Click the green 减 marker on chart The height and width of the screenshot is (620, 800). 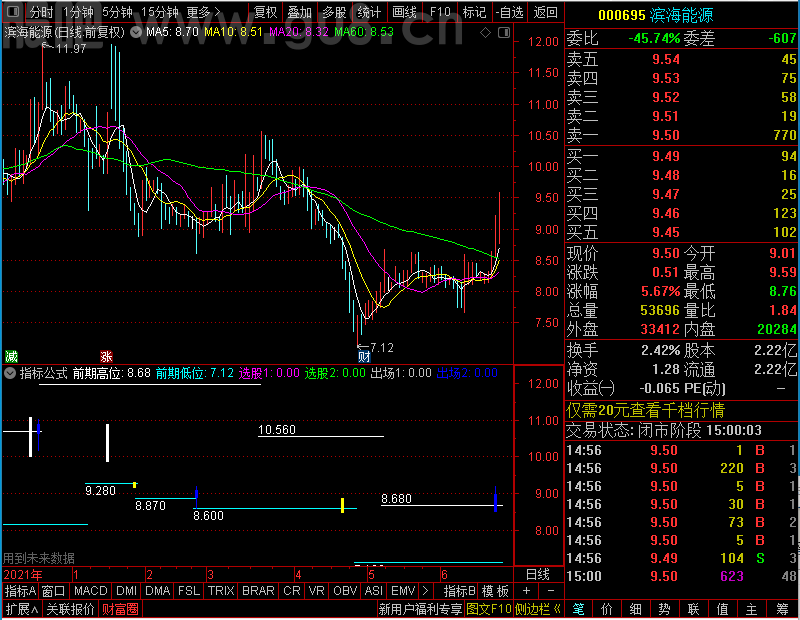pos(11,356)
